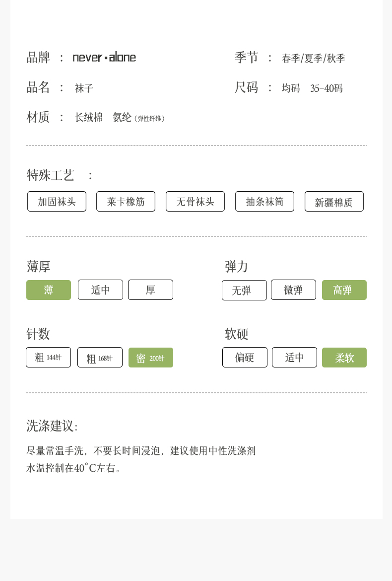Image resolution: width=392 pixels, height=581 pixels.
Task: Select the highlighted 高弹 option
Action: tap(344, 290)
